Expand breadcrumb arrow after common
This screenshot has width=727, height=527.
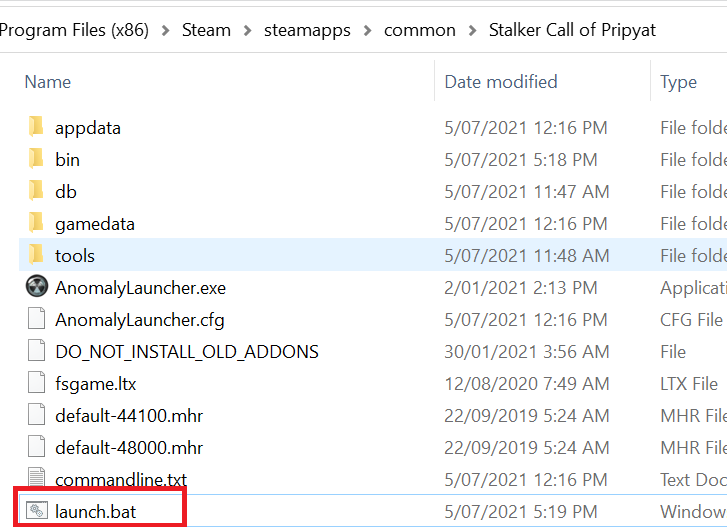(472, 30)
